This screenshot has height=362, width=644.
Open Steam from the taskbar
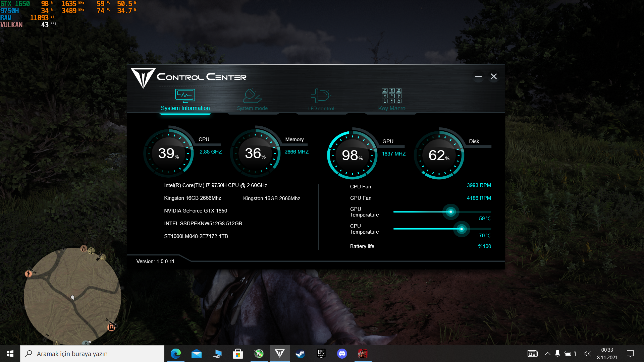pos(300,354)
